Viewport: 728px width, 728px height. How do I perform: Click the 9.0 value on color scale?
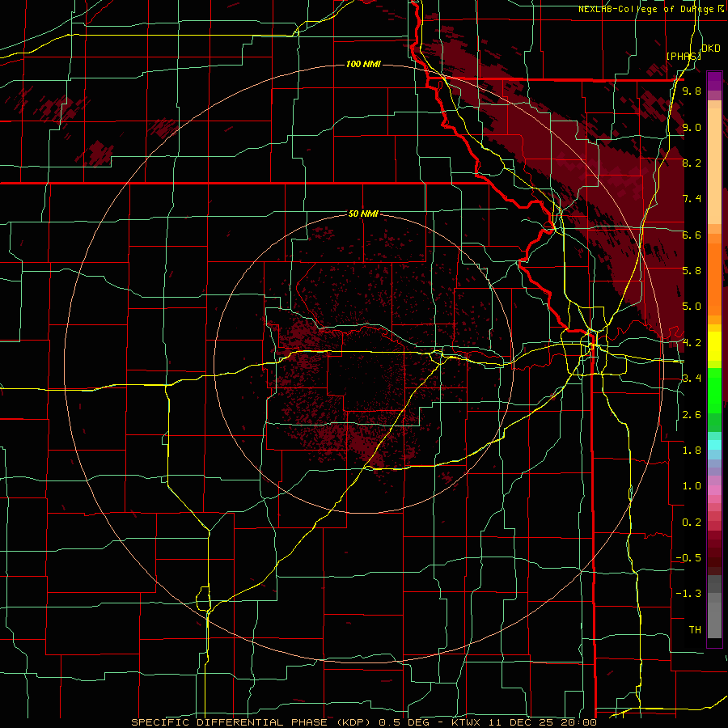(x=692, y=127)
